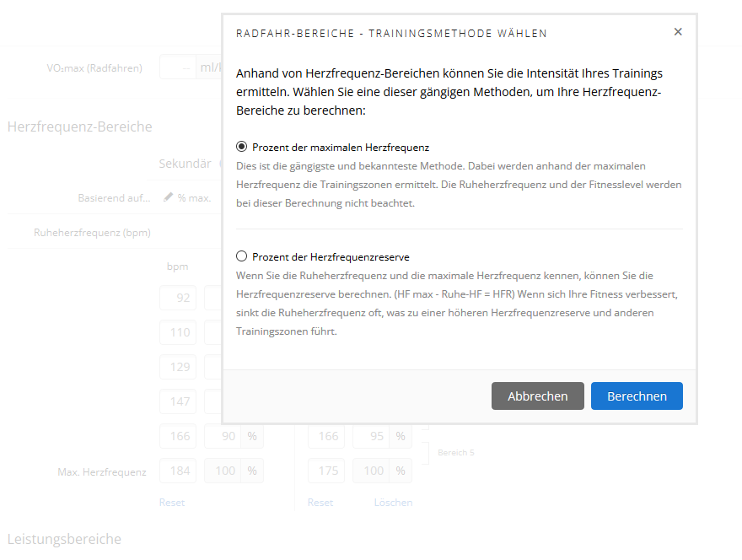Click the Löschen link

click(x=393, y=502)
